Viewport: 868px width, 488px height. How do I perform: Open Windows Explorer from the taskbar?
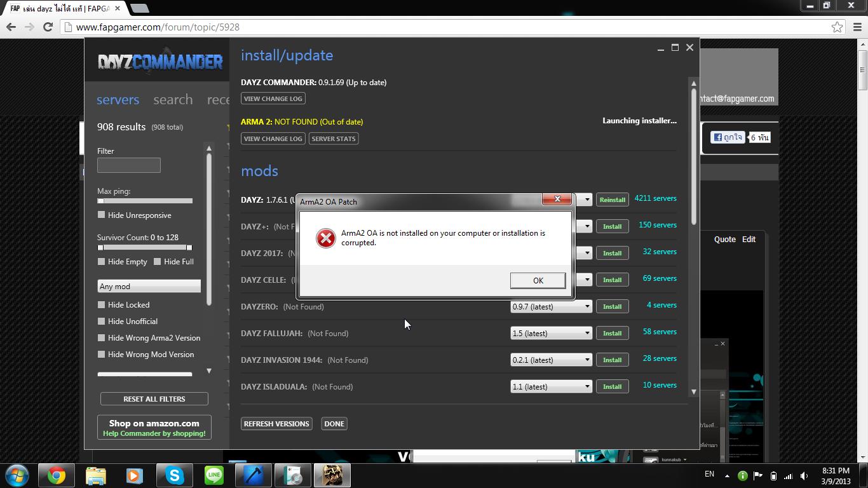pyautogui.click(x=96, y=475)
